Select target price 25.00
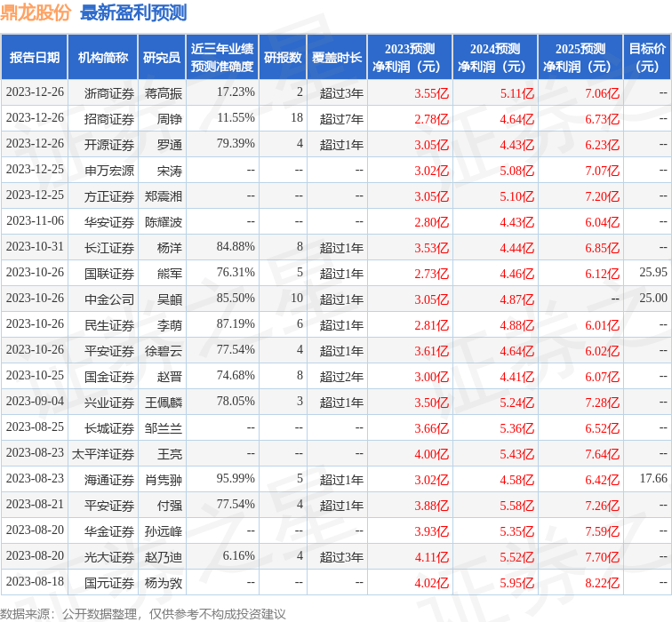The image size is (672, 622). pos(653,298)
